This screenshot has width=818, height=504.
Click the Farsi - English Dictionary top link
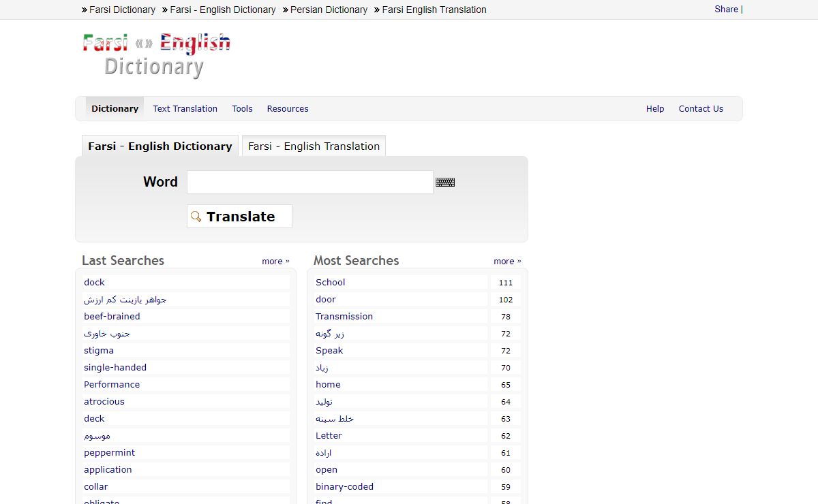[223, 10]
